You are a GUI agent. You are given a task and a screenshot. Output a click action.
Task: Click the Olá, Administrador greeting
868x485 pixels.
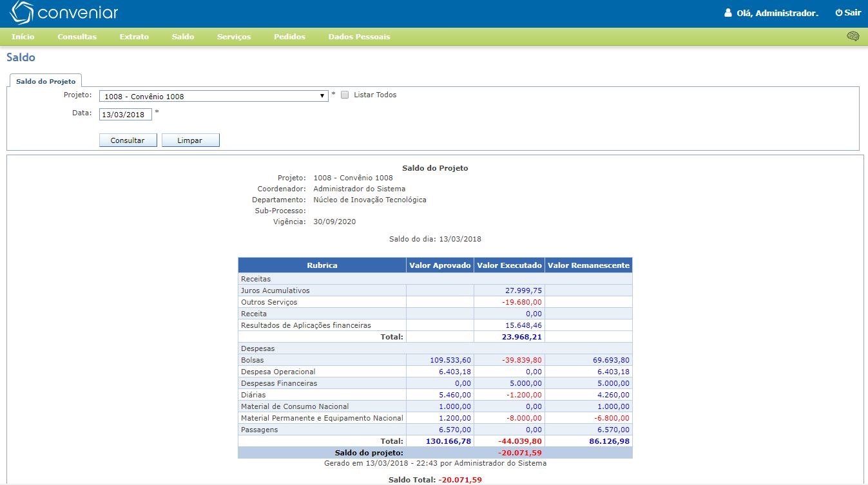point(777,13)
